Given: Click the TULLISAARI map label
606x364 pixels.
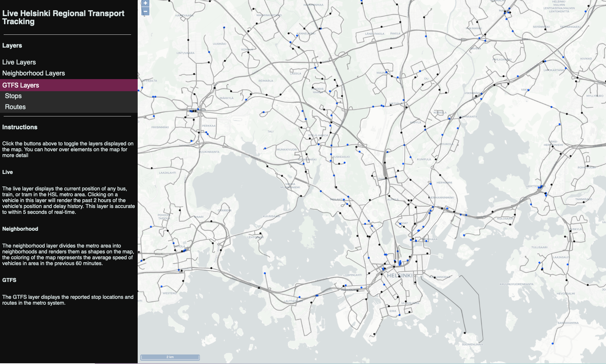Looking at the screenshot, I should coord(539,247).
